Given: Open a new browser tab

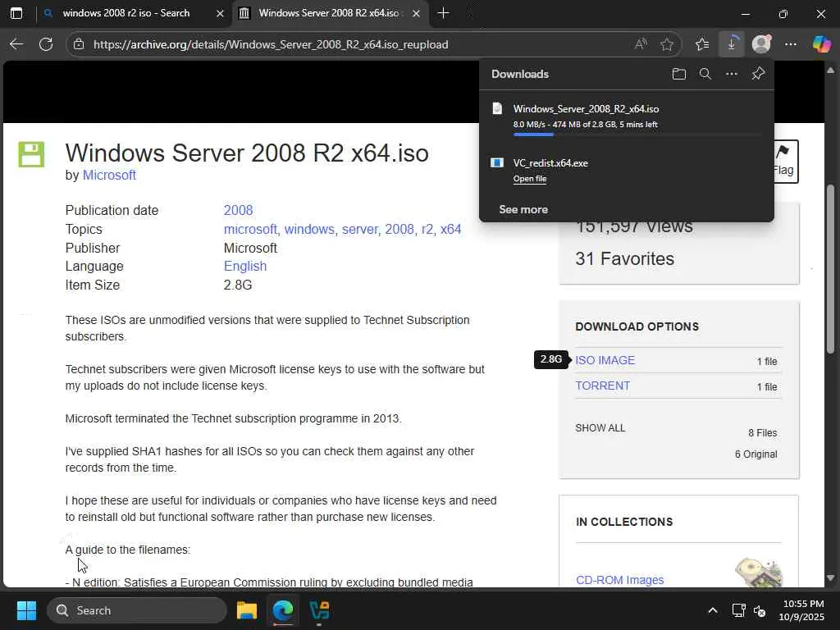Looking at the screenshot, I should (443, 13).
